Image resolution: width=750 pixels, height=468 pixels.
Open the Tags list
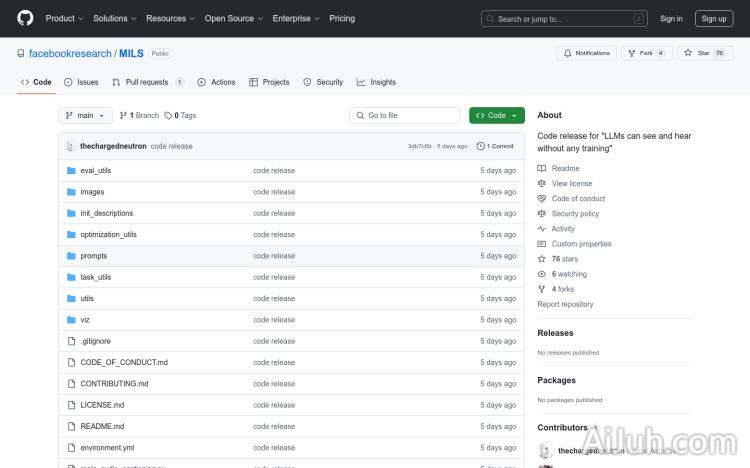(181, 115)
